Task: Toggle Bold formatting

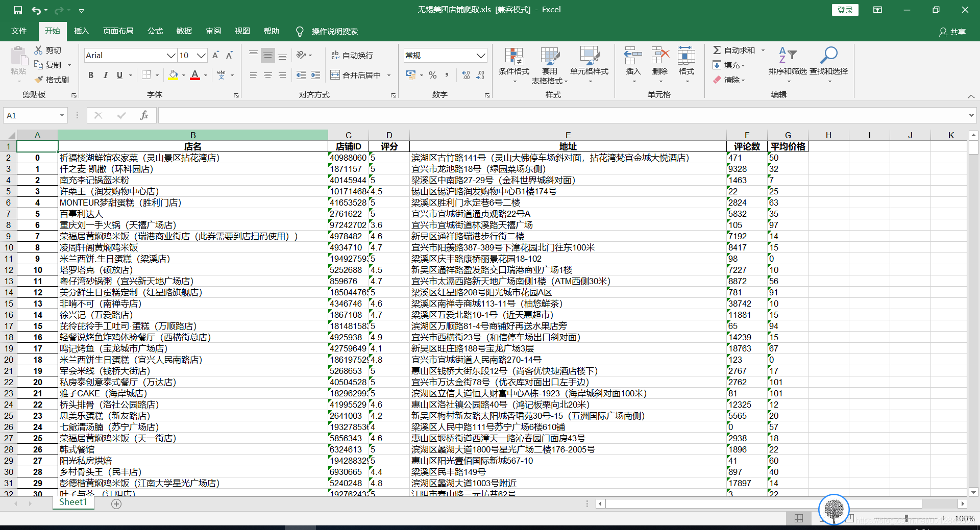Action: pyautogui.click(x=91, y=75)
